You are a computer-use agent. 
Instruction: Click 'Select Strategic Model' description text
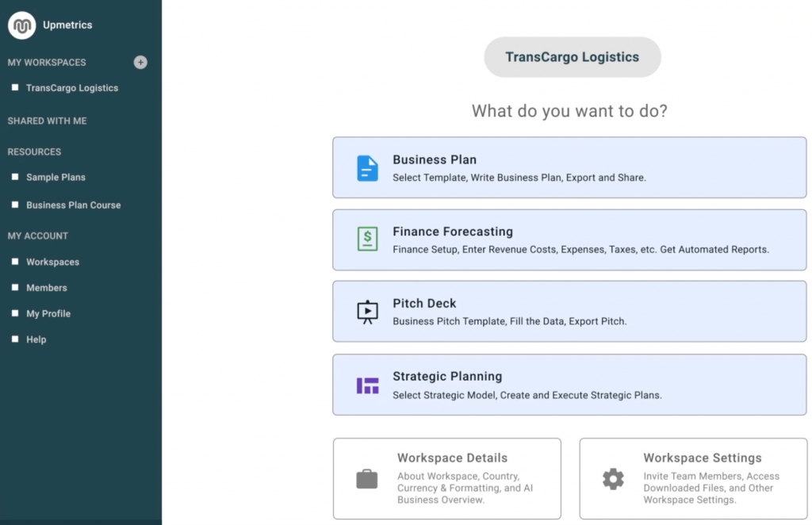coord(527,395)
